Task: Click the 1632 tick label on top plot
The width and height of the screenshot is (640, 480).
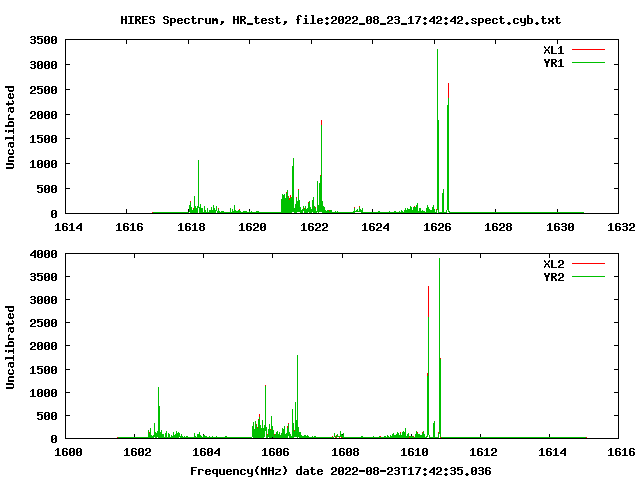Action: pos(621,227)
